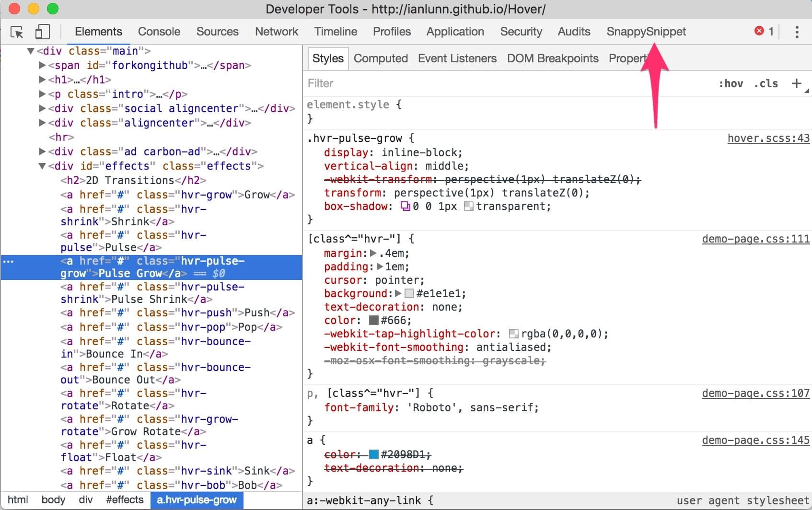Select the inspect element cursor tool

tap(17, 32)
